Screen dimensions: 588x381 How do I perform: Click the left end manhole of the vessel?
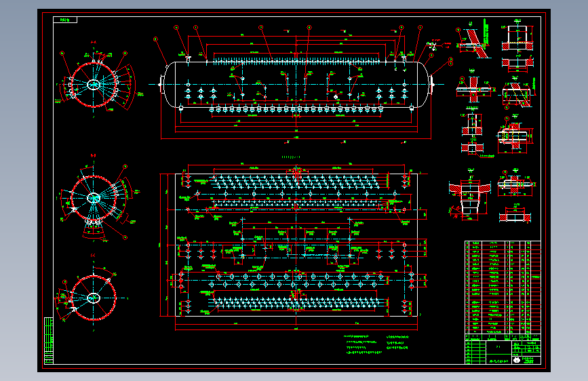coord(162,84)
